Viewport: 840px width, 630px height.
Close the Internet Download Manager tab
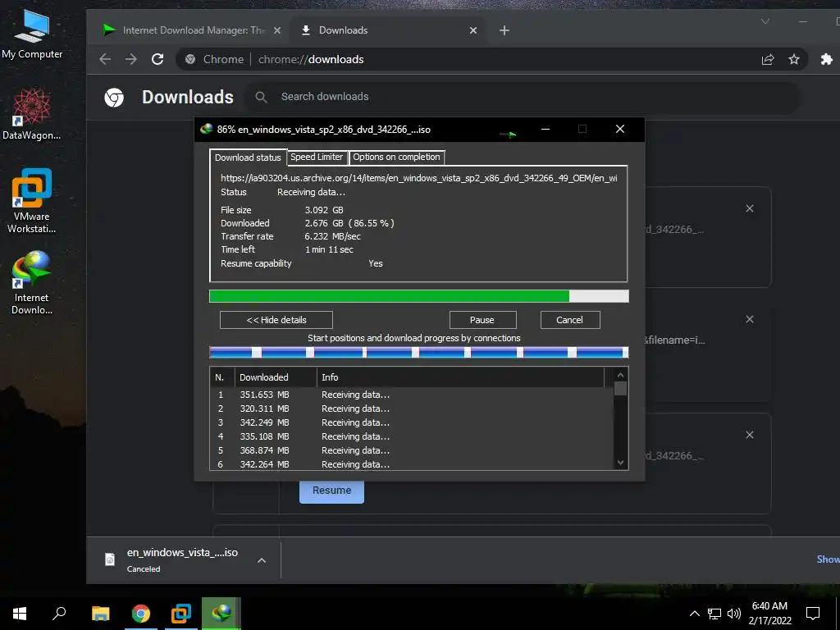click(x=277, y=30)
